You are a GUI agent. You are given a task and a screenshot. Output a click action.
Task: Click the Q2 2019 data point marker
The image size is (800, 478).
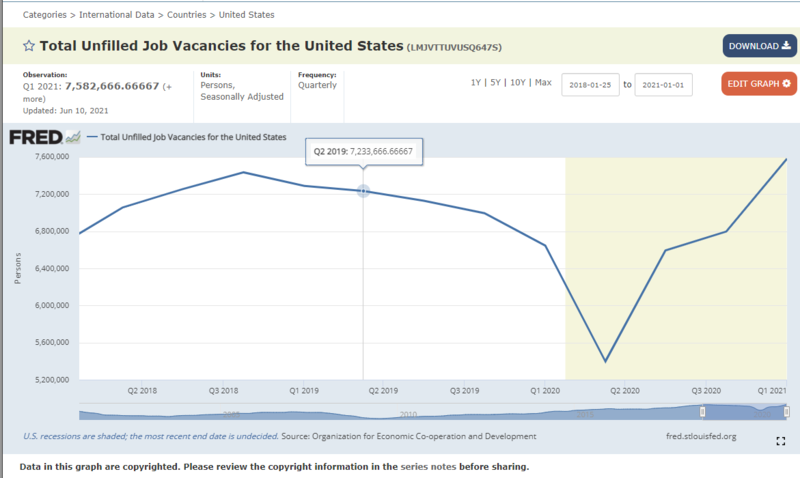pyautogui.click(x=363, y=191)
